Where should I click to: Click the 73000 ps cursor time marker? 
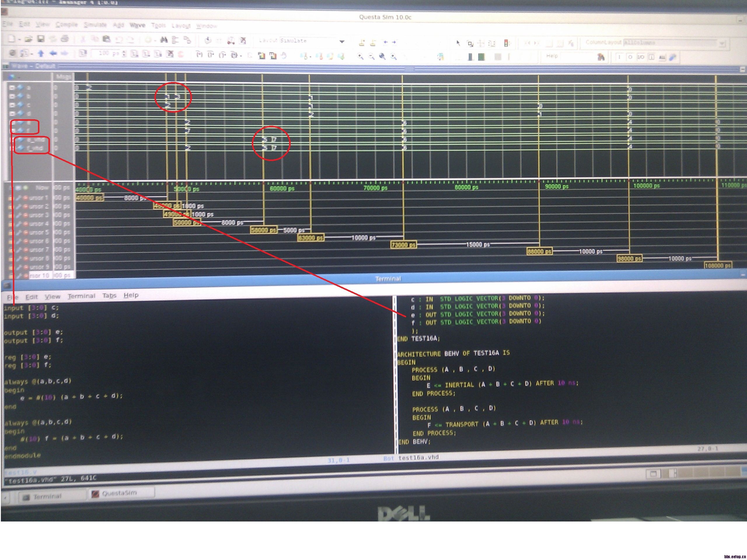point(403,245)
